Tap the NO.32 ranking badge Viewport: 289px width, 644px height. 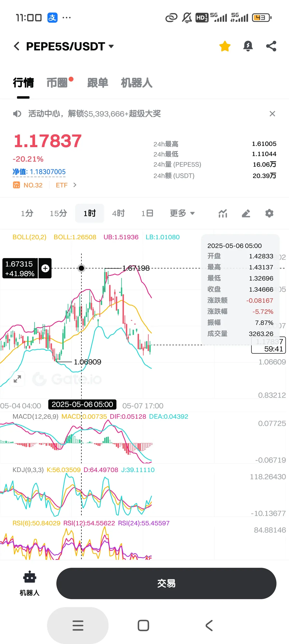click(28, 185)
